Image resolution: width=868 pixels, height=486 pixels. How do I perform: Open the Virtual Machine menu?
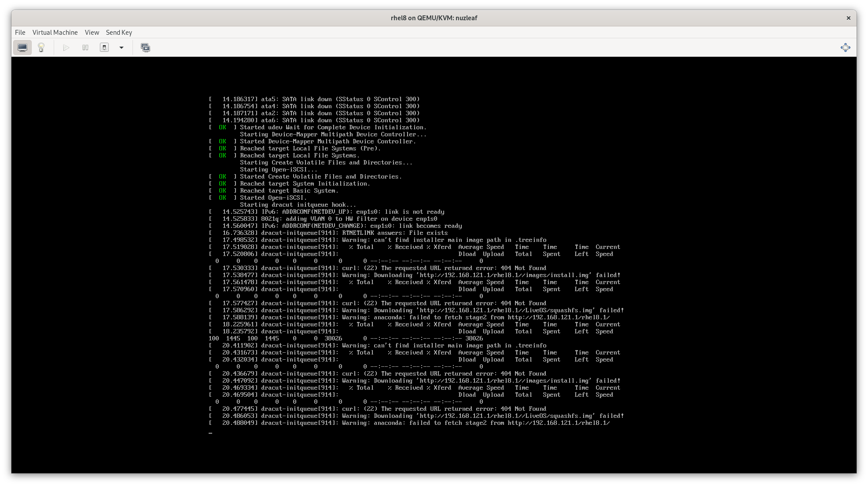coord(55,33)
